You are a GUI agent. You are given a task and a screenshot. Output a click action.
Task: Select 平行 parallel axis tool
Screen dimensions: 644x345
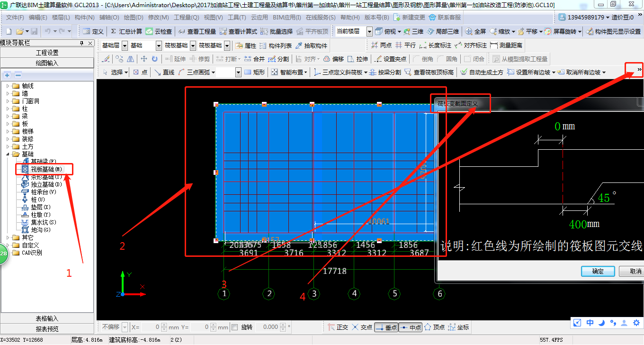(406, 45)
